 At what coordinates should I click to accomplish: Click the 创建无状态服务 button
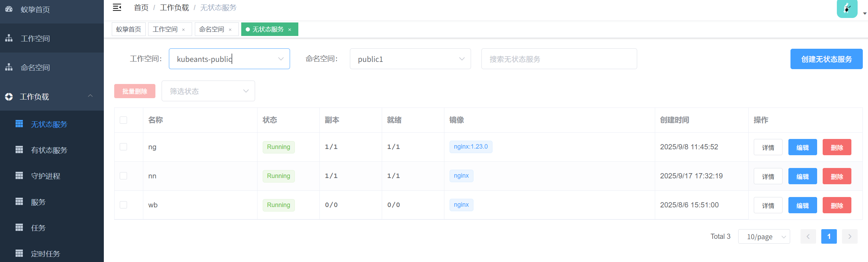pyautogui.click(x=826, y=59)
